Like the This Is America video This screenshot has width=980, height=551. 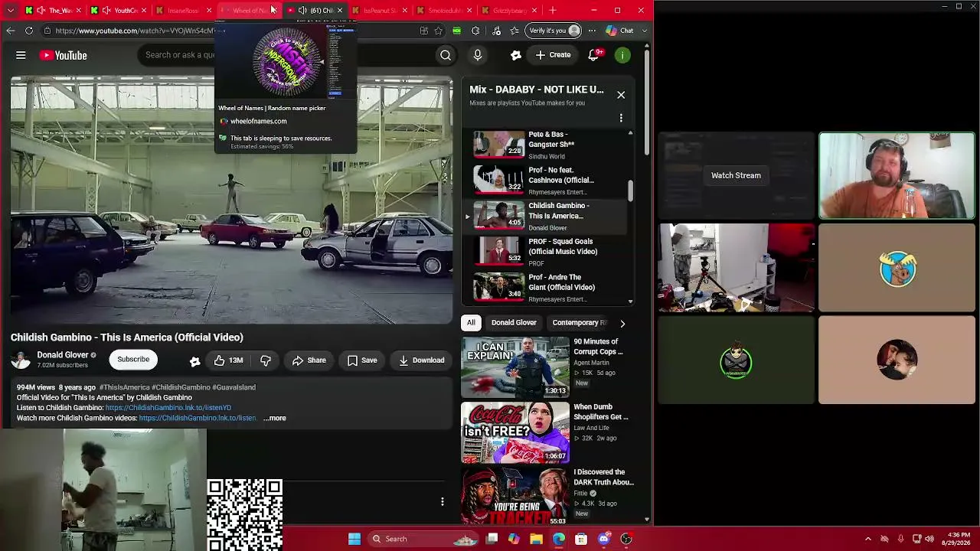[229, 360]
